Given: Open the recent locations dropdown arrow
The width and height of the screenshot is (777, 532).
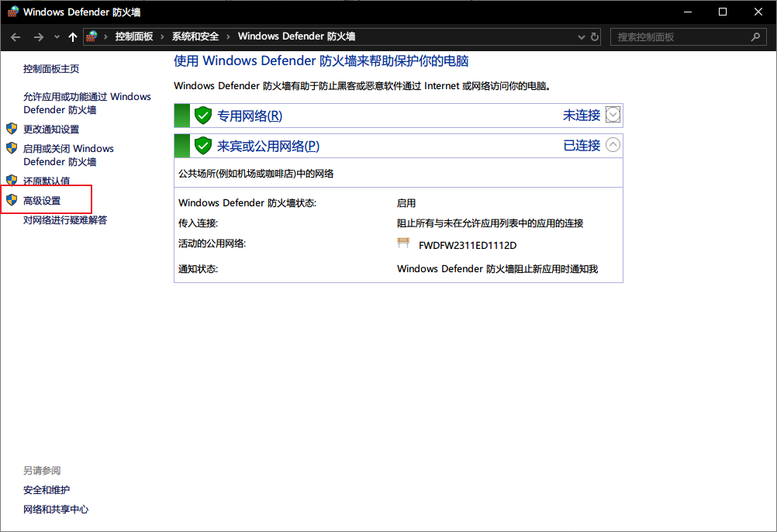Looking at the screenshot, I should [57, 37].
